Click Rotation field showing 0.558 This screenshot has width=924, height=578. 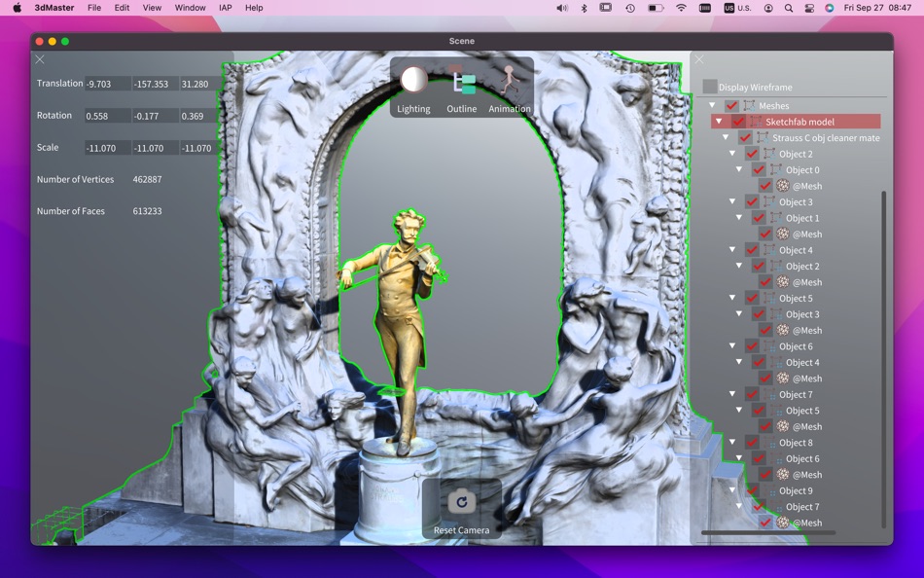[108, 116]
